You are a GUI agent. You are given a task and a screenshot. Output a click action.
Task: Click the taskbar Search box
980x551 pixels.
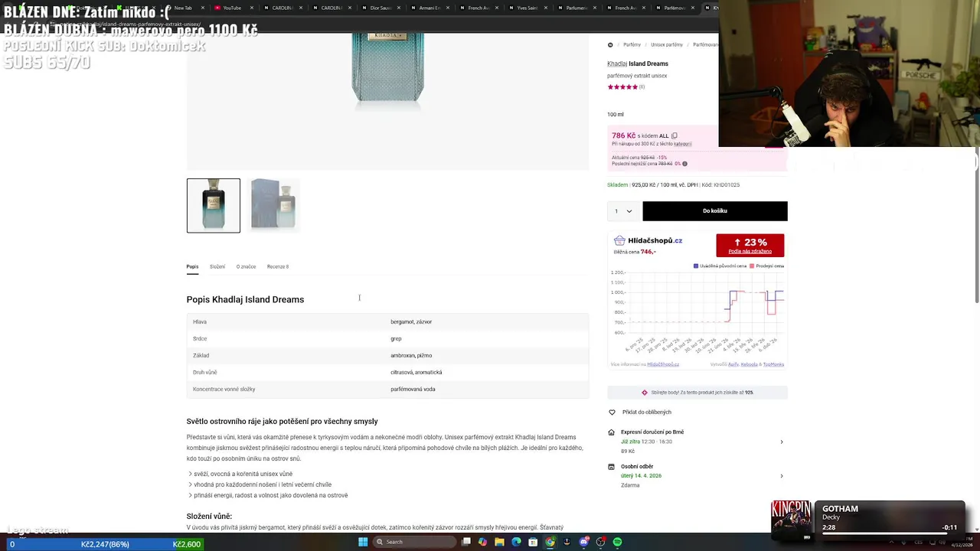click(x=413, y=542)
